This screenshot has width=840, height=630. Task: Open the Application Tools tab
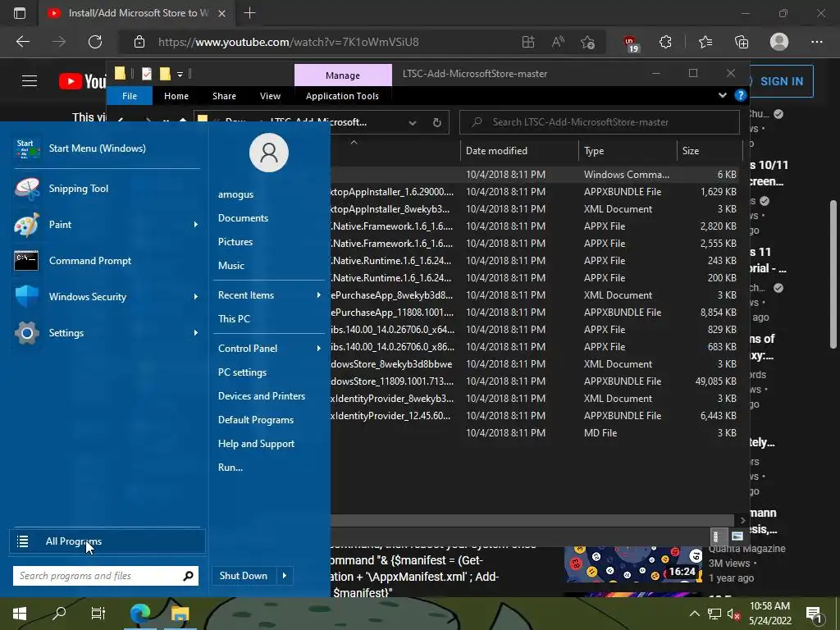342,96
